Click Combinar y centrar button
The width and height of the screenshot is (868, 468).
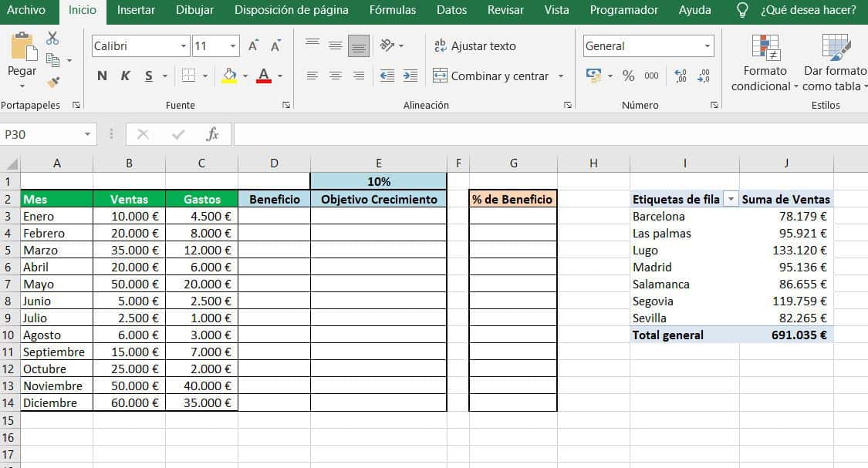tap(491, 76)
